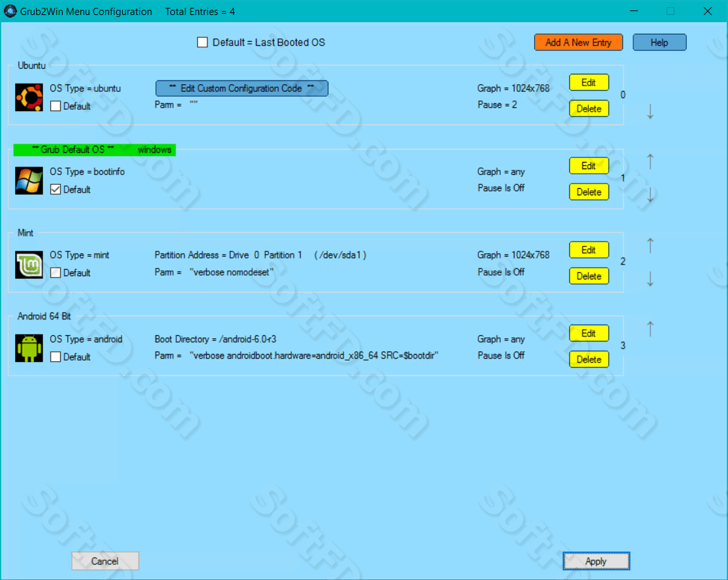Apply the menu configuration changes
The image size is (728, 580).
pyautogui.click(x=596, y=561)
